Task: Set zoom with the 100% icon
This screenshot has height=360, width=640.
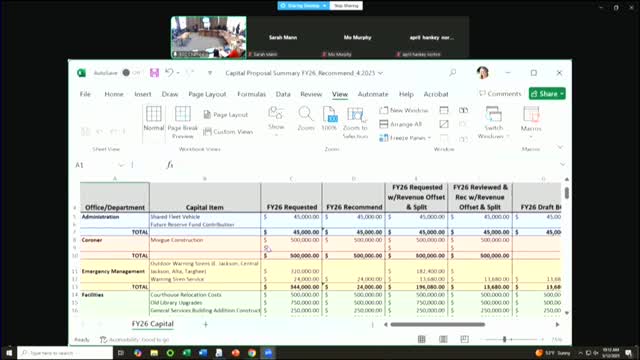Action: [x=329, y=114]
